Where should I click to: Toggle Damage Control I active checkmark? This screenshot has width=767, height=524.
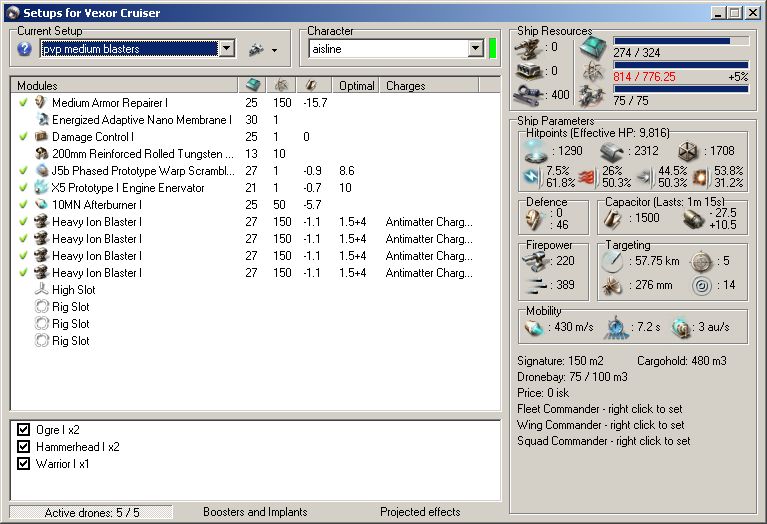pyautogui.click(x=23, y=137)
